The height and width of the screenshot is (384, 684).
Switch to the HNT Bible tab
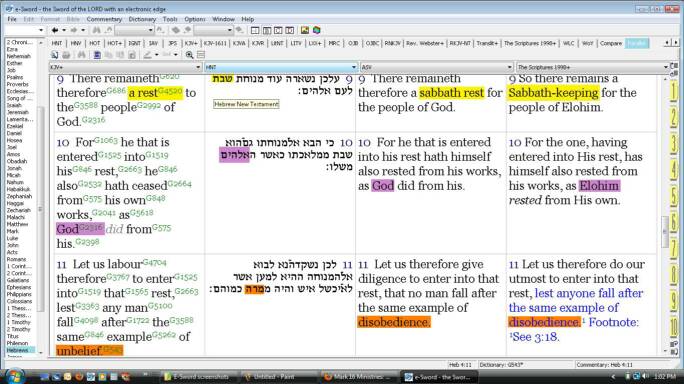pos(57,43)
